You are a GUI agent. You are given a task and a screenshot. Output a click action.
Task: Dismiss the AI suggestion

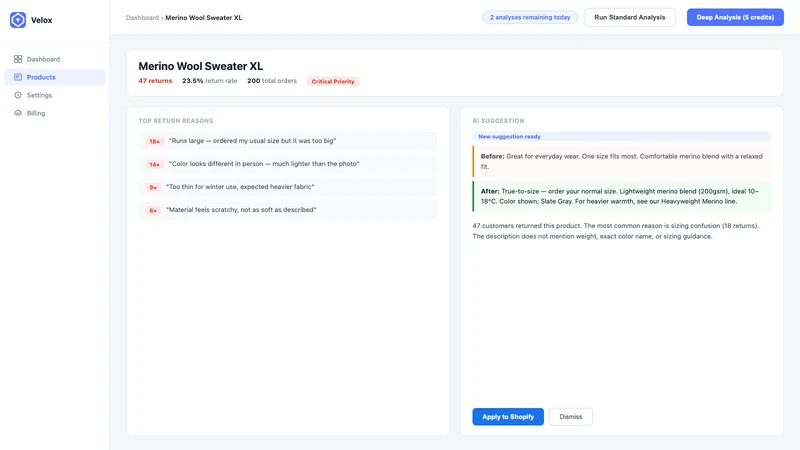(x=570, y=417)
